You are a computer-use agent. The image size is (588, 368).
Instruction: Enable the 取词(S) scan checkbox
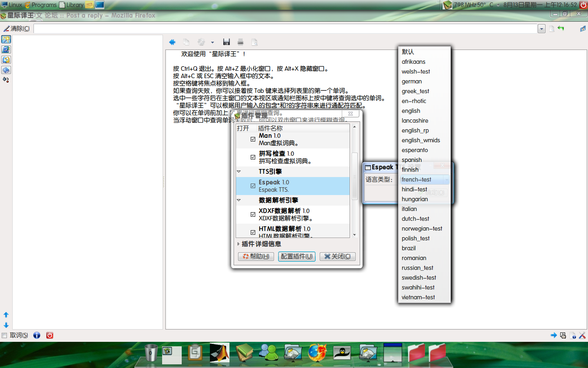(4, 335)
